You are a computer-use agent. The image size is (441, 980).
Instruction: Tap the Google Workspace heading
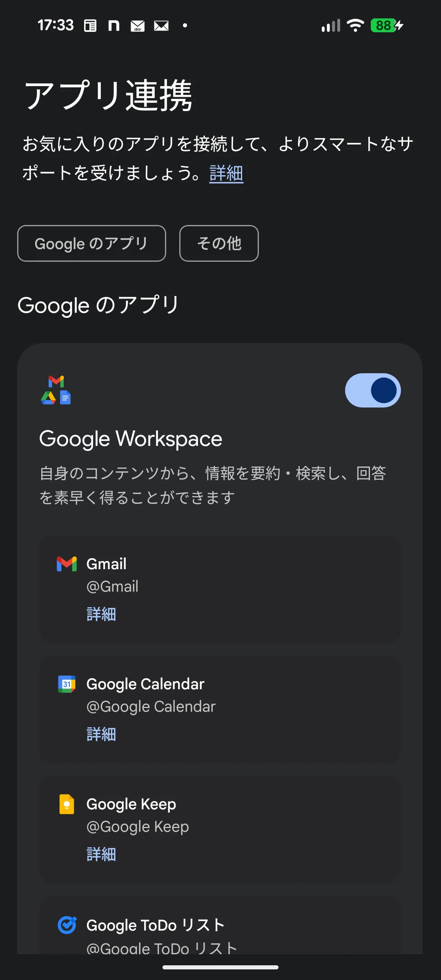tap(131, 439)
